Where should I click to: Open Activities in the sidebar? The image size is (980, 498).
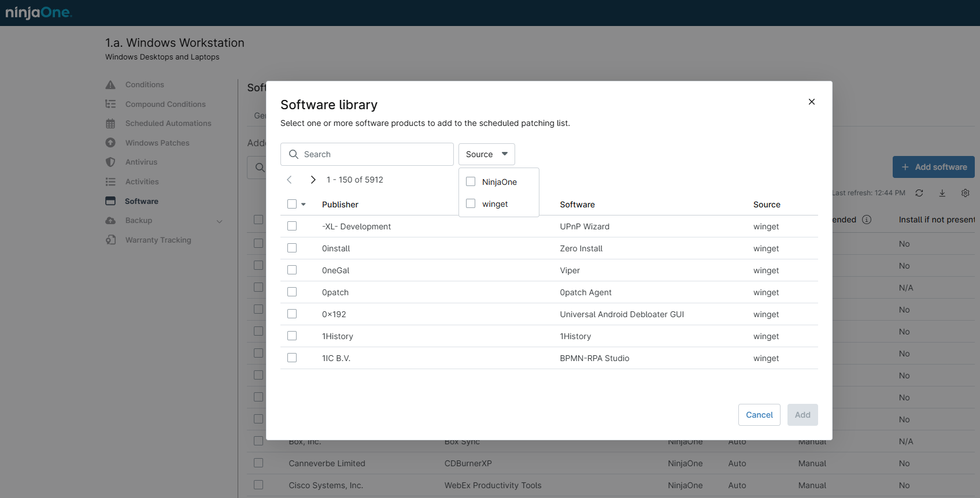(142, 182)
